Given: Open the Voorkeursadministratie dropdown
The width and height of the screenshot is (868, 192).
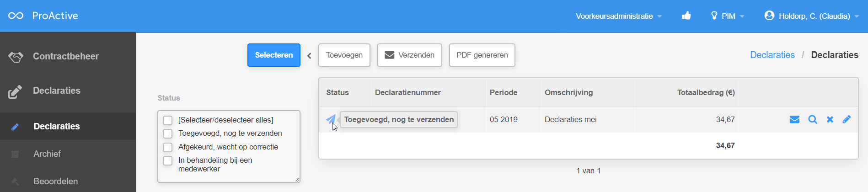Looking at the screenshot, I should pyautogui.click(x=618, y=16).
